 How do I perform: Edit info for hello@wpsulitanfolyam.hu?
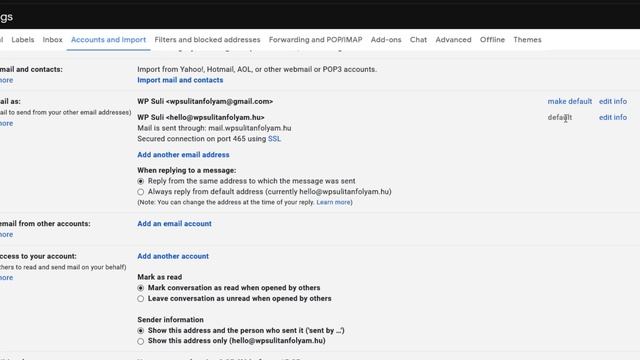tap(613, 117)
